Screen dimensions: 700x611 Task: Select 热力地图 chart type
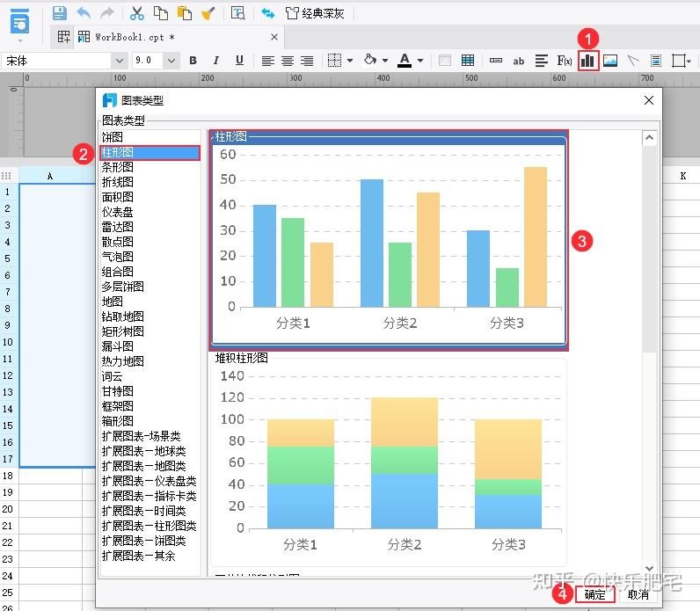150,361
